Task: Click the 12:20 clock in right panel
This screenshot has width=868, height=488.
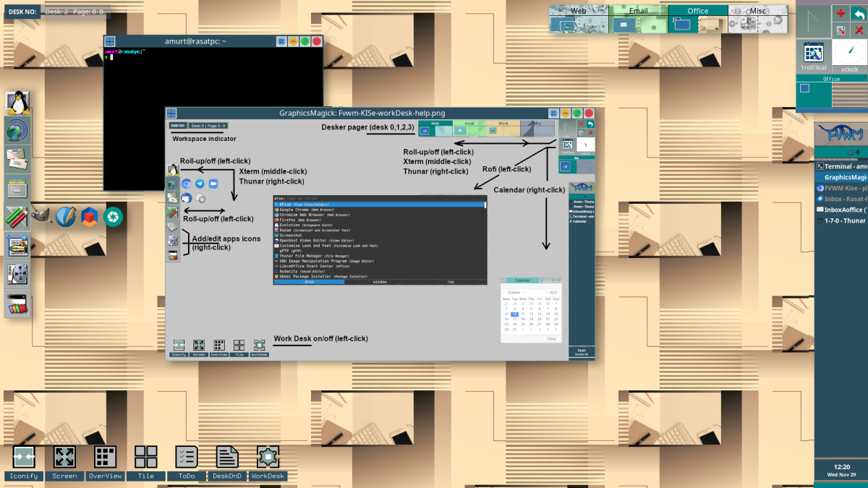Action: (841, 467)
